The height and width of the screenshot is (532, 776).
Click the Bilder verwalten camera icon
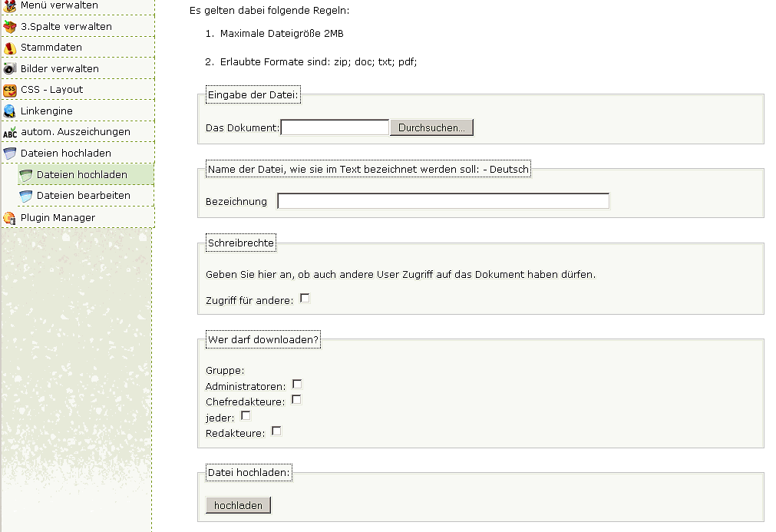pyautogui.click(x=9, y=68)
